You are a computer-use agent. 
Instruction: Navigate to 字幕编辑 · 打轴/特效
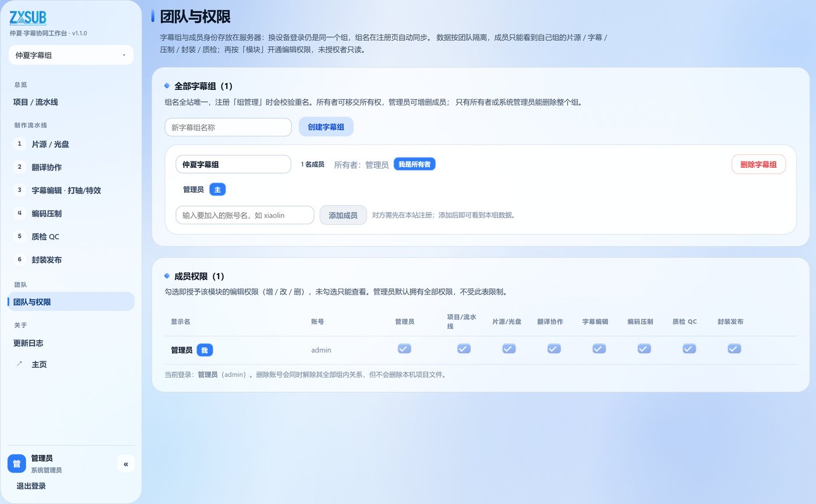(71, 190)
